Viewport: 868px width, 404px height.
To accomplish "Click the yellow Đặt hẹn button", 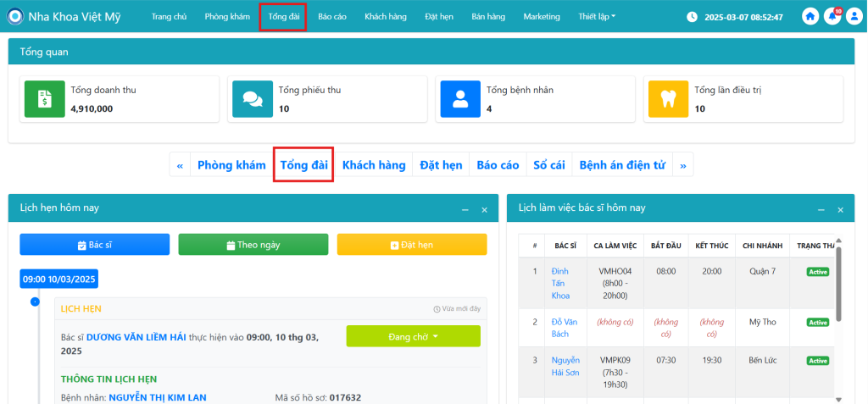I will click(x=412, y=245).
